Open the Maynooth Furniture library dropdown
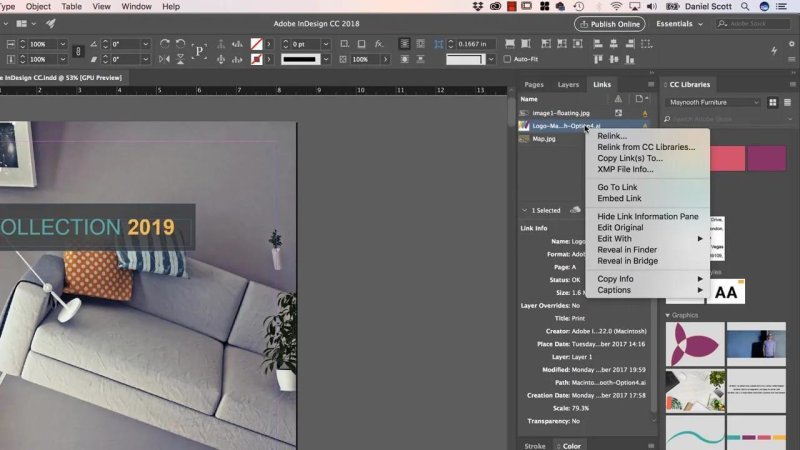 [x=713, y=103]
